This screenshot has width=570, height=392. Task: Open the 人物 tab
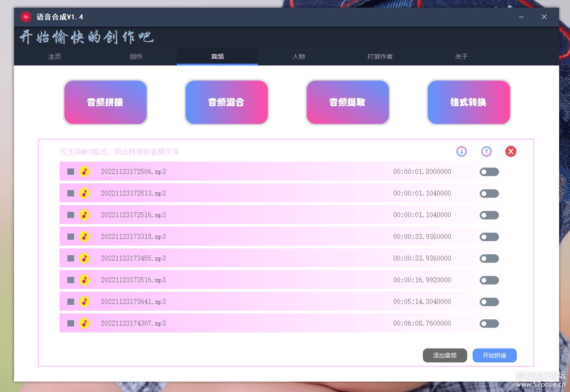pyautogui.click(x=299, y=56)
